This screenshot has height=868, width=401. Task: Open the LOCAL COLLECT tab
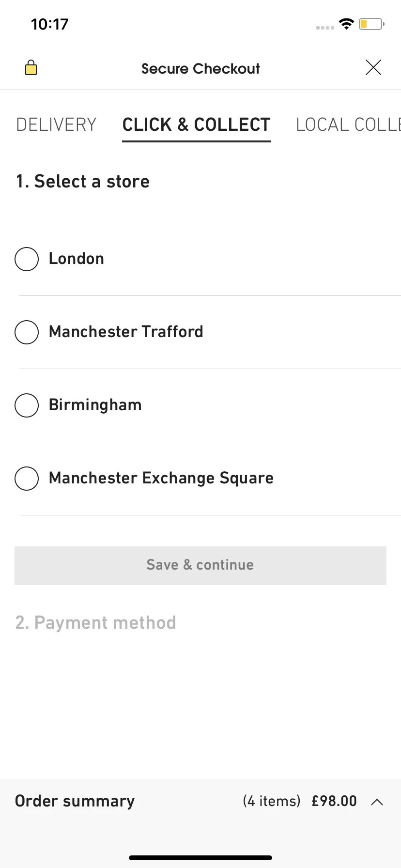(x=348, y=125)
